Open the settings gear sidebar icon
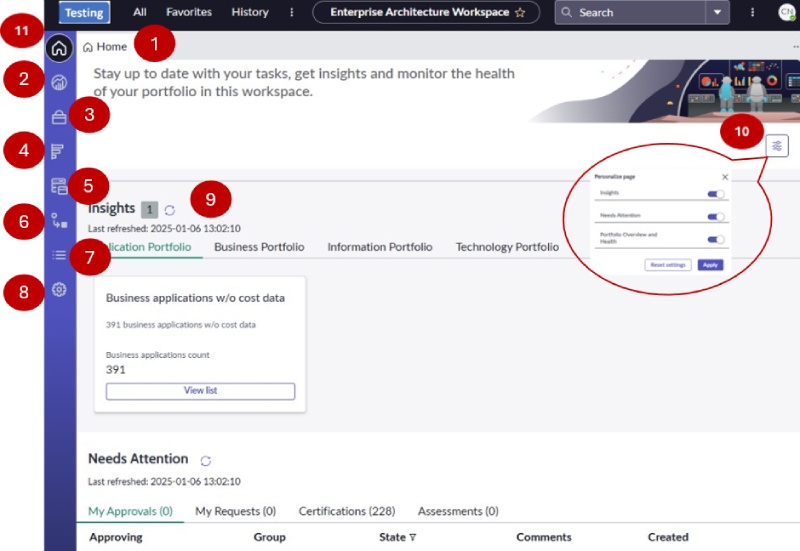 (x=59, y=290)
